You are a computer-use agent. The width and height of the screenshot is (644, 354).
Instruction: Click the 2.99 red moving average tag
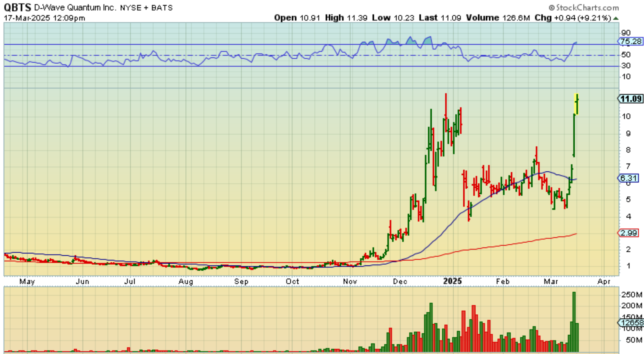pos(628,233)
